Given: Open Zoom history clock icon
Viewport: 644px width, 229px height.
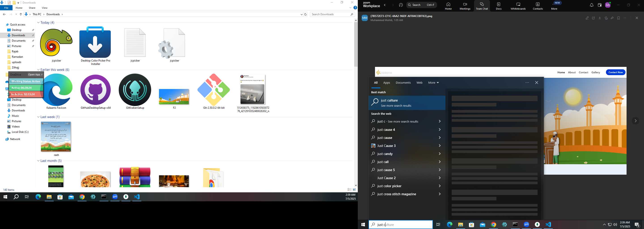Looking at the screenshot, I should click(x=401, y=5).
